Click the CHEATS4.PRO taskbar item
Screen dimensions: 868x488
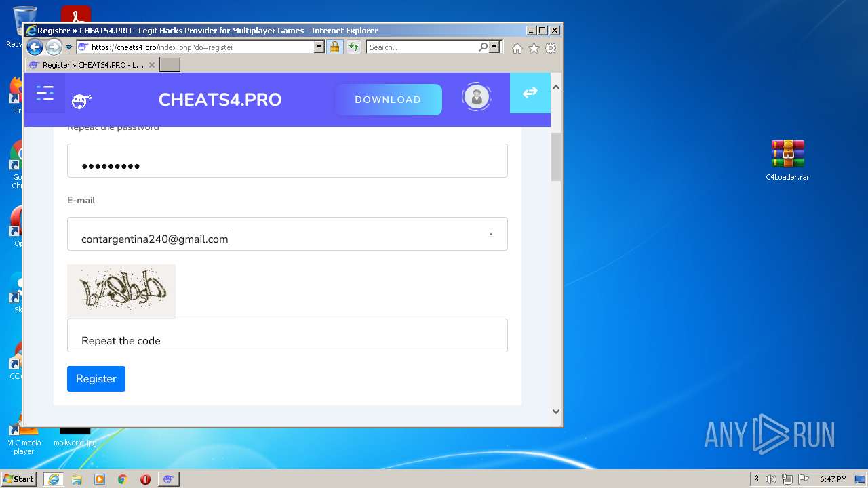pyautogui.click(x=168, y=479)
